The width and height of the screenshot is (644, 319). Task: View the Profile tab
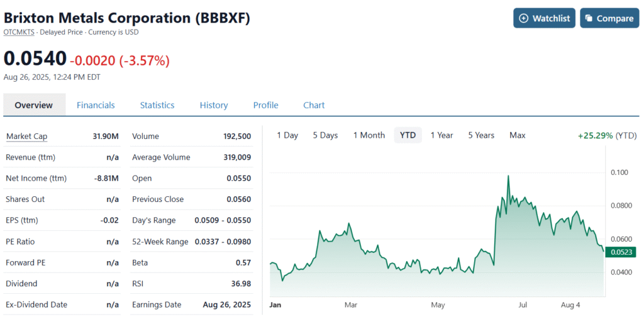click(x=265, y=105)
